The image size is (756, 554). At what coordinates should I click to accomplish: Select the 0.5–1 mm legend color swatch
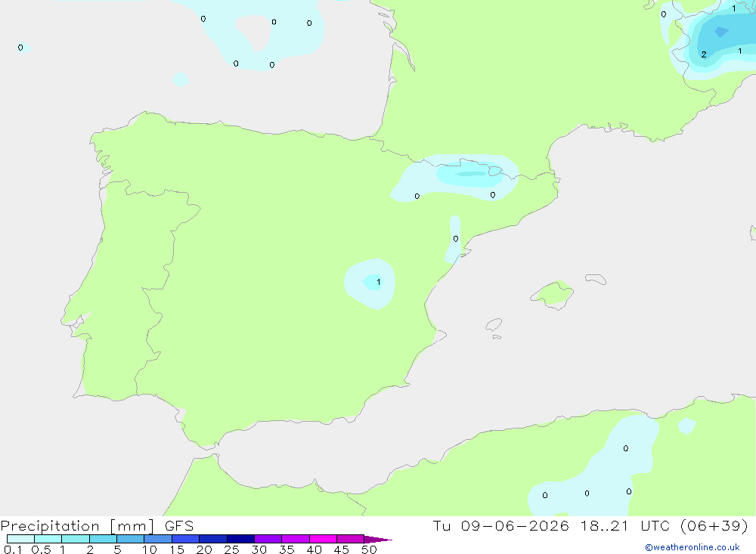48,539
